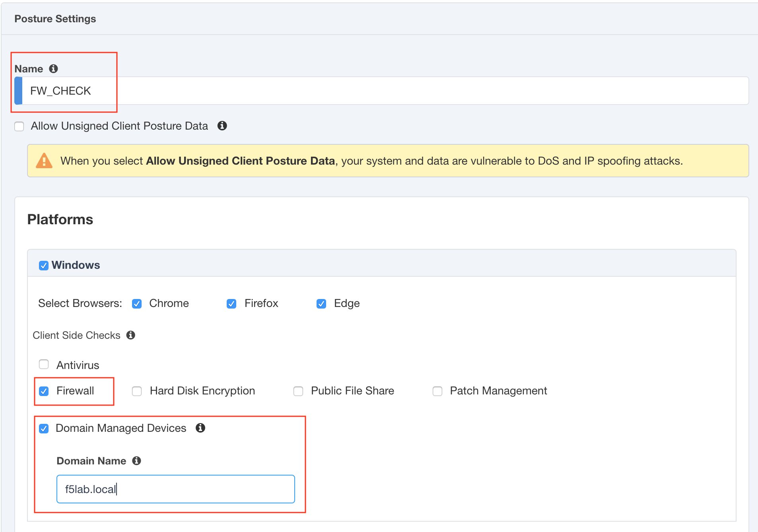Enable Allow Unsigned Client Posture Data checkbox
Screen dimensions: 758x532
[x=19, y=126]
